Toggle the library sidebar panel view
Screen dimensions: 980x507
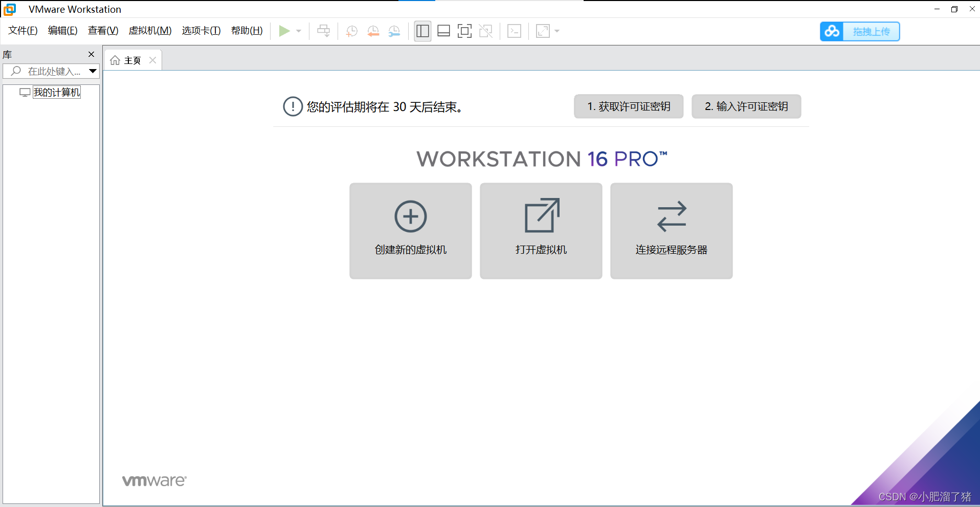coord(422,31)
